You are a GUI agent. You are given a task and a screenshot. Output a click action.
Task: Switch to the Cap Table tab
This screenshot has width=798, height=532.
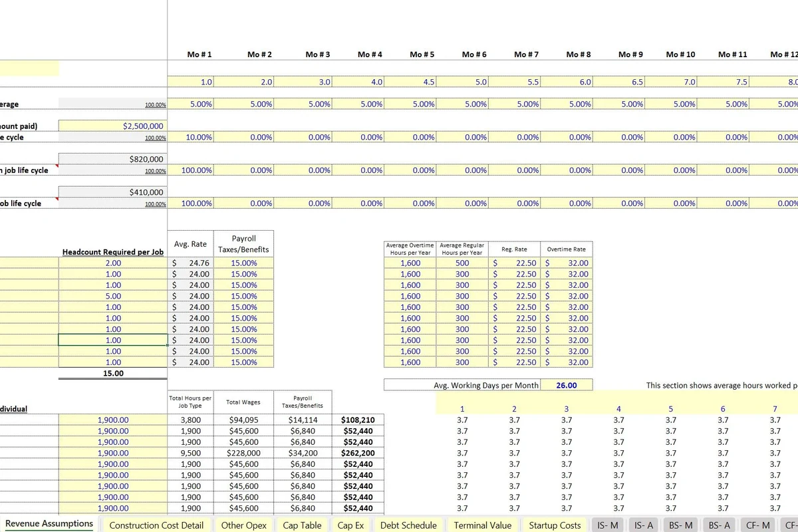(302, 525)
